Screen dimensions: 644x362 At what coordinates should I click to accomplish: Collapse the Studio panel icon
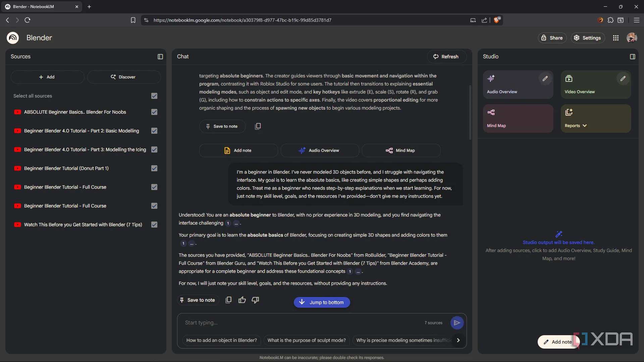click(632, 57)
